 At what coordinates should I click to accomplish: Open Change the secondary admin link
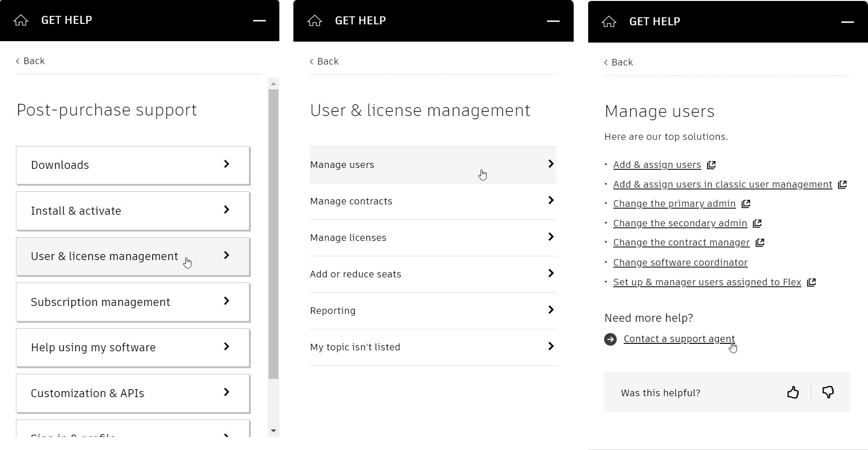click(x=680, y=223)
